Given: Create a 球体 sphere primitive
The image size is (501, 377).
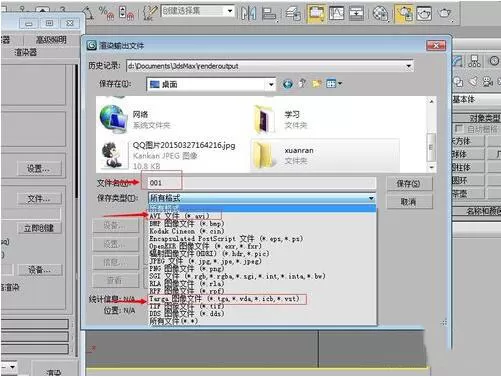Looking at the screenshot, I should click(x=467, y=154).
